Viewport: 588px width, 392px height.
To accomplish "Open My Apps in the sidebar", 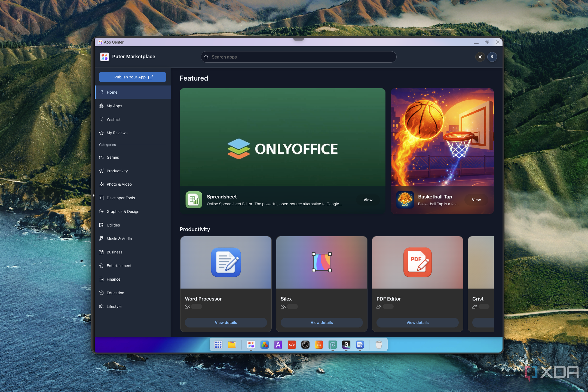I will [x=133, y=106].
